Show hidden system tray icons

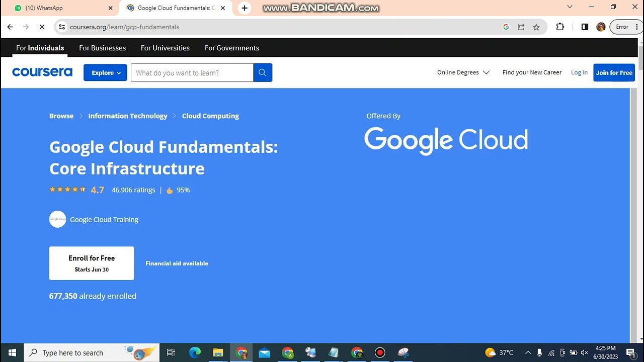528,352
